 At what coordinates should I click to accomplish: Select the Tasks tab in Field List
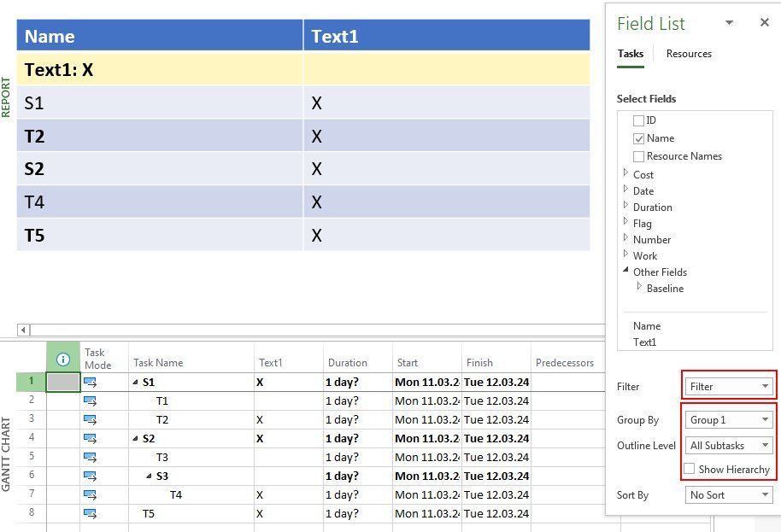[631, 54]
